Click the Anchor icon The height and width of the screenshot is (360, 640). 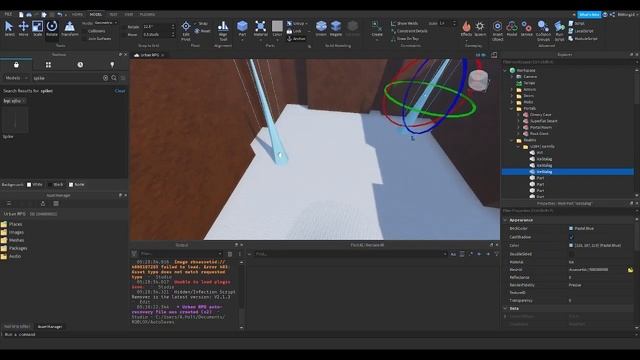[x=289, y=39]
